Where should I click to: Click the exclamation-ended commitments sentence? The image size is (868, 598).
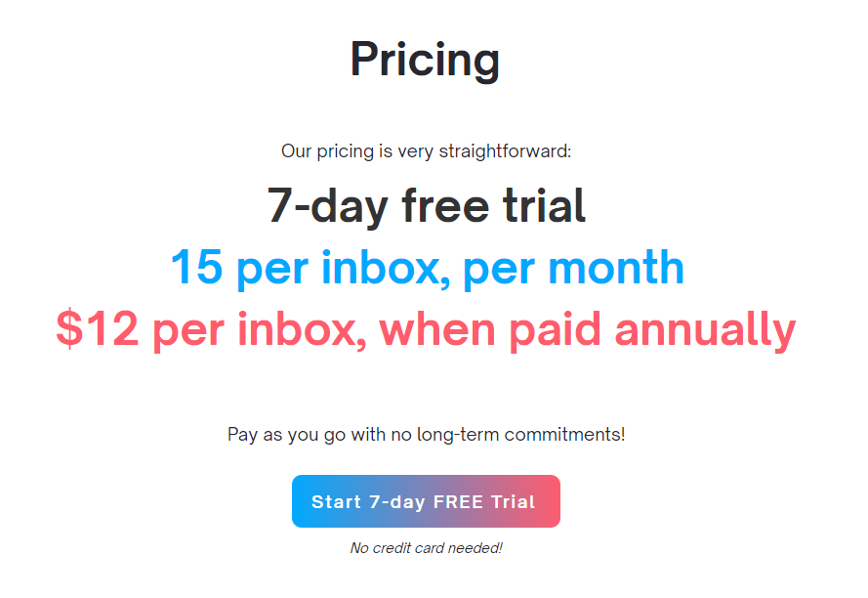(426, 433)
